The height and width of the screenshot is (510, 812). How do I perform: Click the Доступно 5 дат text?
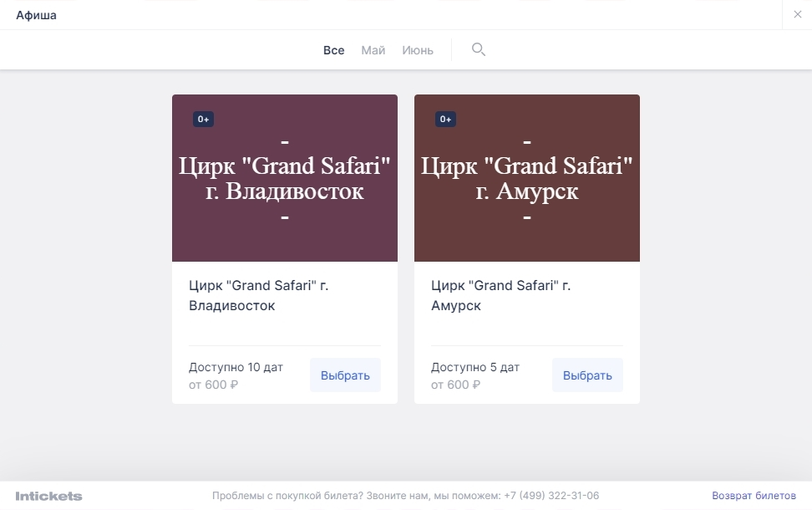click(x=475, y=367)
